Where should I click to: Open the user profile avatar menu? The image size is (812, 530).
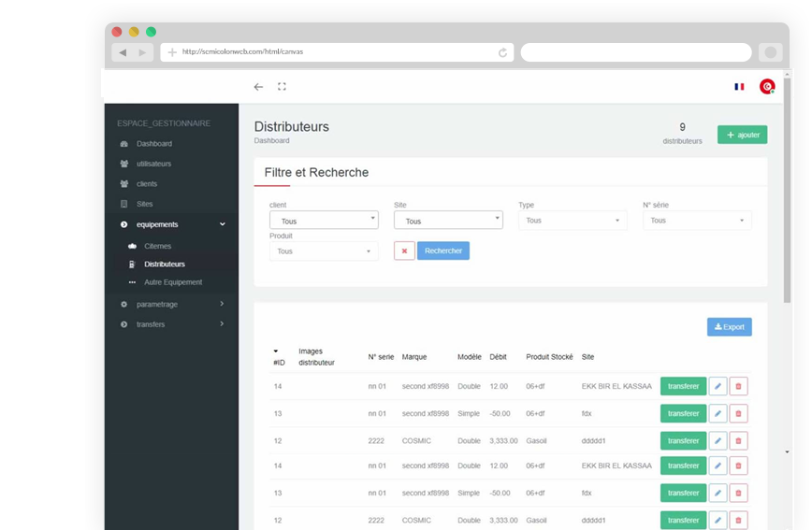click(767, 86)
